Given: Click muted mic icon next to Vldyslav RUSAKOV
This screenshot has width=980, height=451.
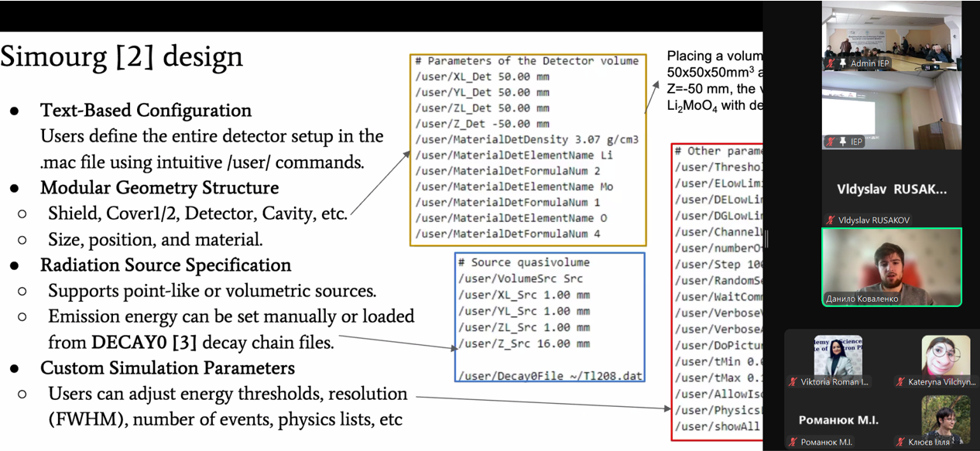Looking at the screenshot, I should point(831,220).
